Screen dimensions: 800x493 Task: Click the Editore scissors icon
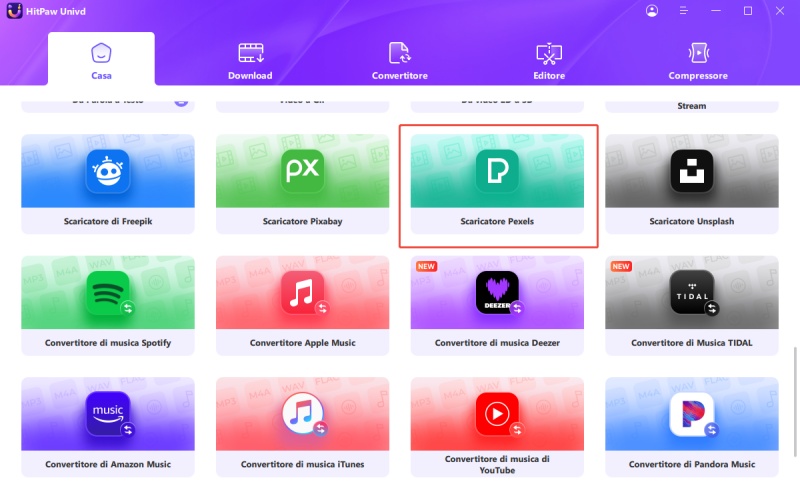click(x=549, y=54)
